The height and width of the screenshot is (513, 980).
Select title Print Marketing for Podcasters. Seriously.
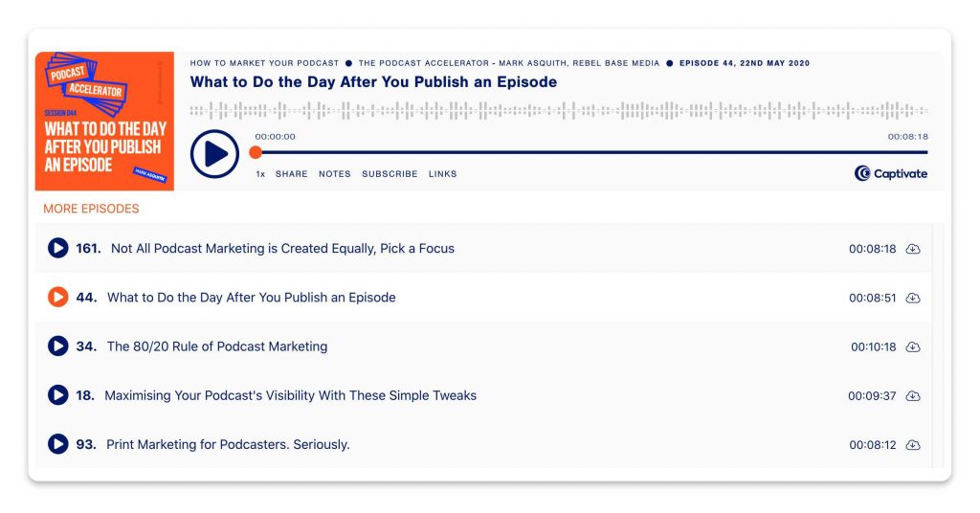228,445
